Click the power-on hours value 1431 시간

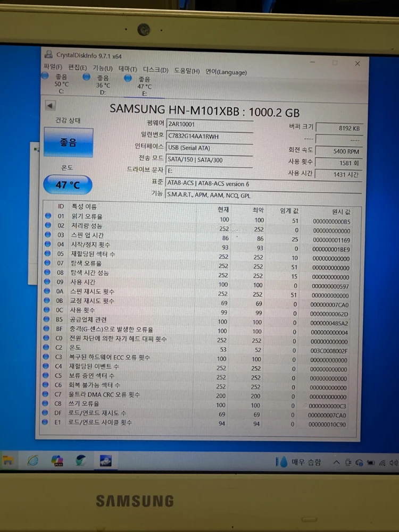tap(338, 174)
